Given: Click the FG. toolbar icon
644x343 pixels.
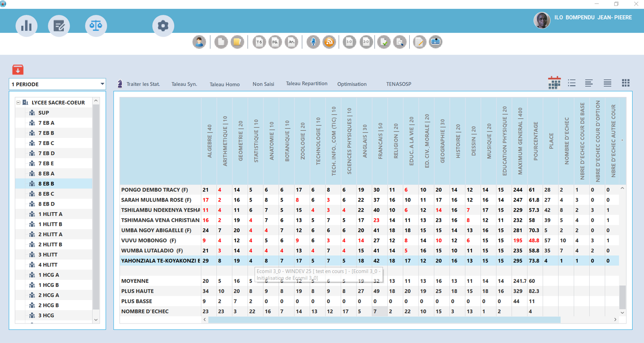Looking at the screenshot, I should pyautogui.click(x=275, y=42).
